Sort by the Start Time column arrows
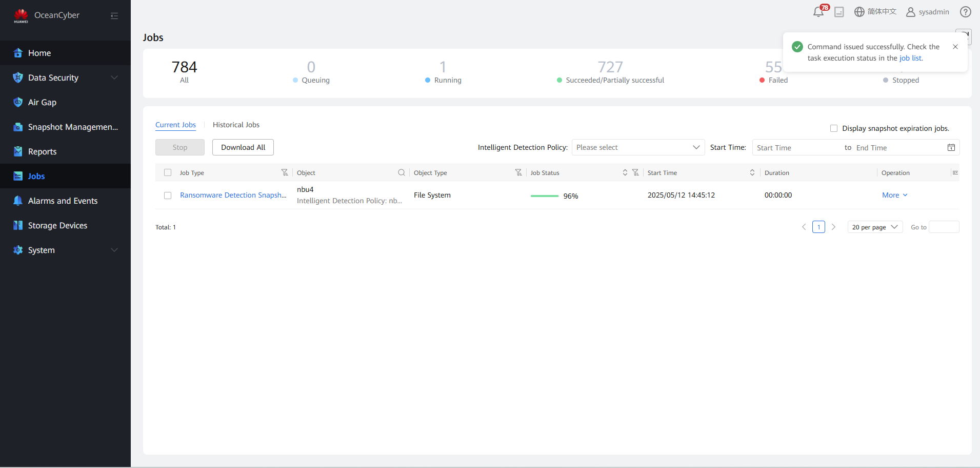 click(x=752, y=172)
